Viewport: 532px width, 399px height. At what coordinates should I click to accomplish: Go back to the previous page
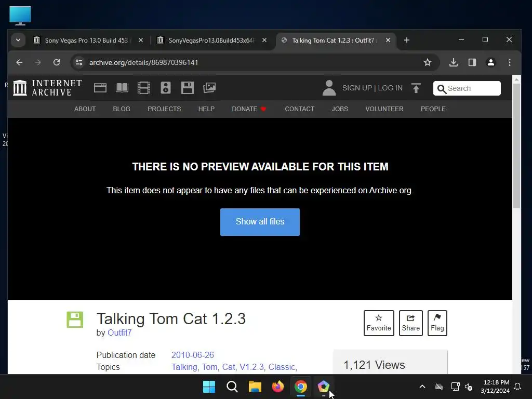pos(19,62)
